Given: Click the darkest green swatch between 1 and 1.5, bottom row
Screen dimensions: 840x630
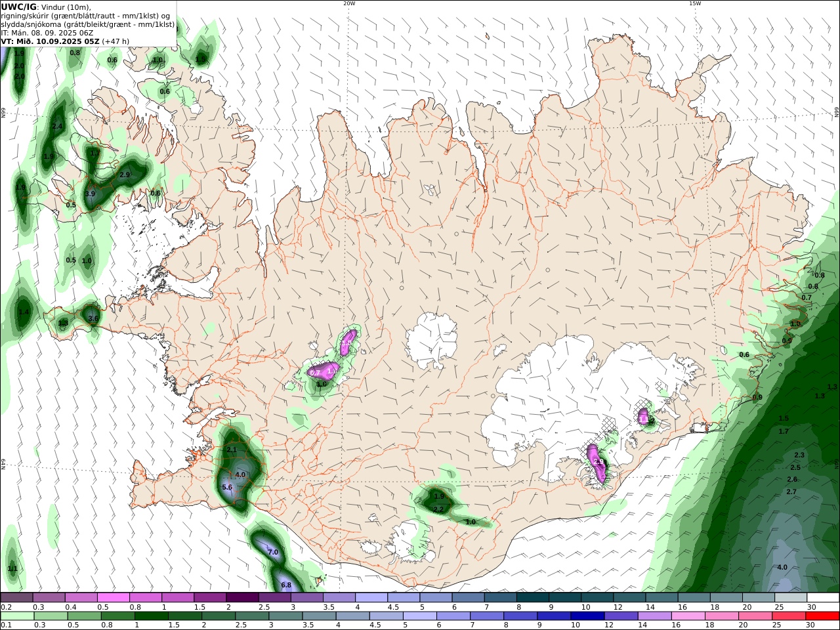Looking at the screenshot, I should tap(151, 616).
